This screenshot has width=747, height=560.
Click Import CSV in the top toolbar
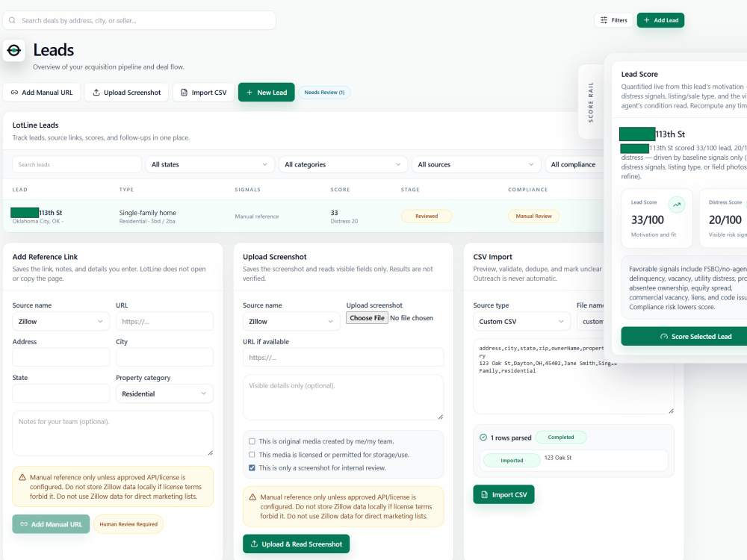[203, 93]
